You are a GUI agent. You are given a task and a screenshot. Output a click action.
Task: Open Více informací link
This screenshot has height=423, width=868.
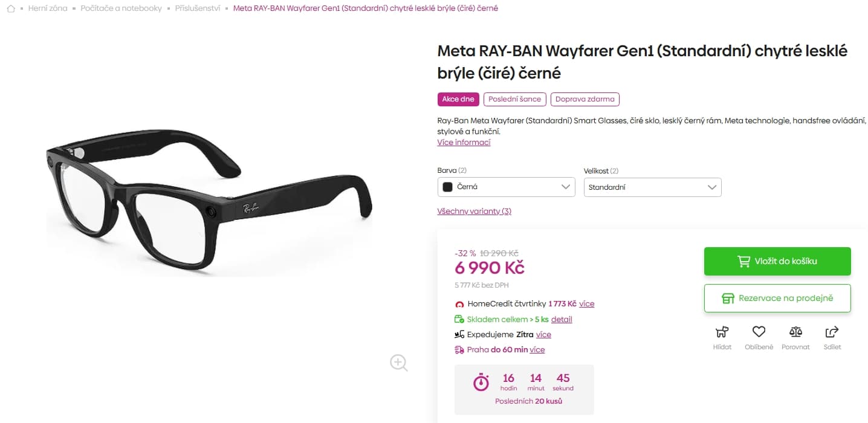click(x=464, y=142)
